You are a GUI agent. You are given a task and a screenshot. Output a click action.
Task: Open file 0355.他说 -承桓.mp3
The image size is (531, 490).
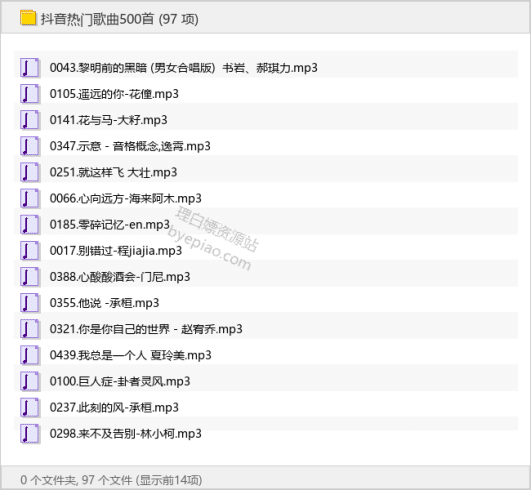tap(104, 303)
